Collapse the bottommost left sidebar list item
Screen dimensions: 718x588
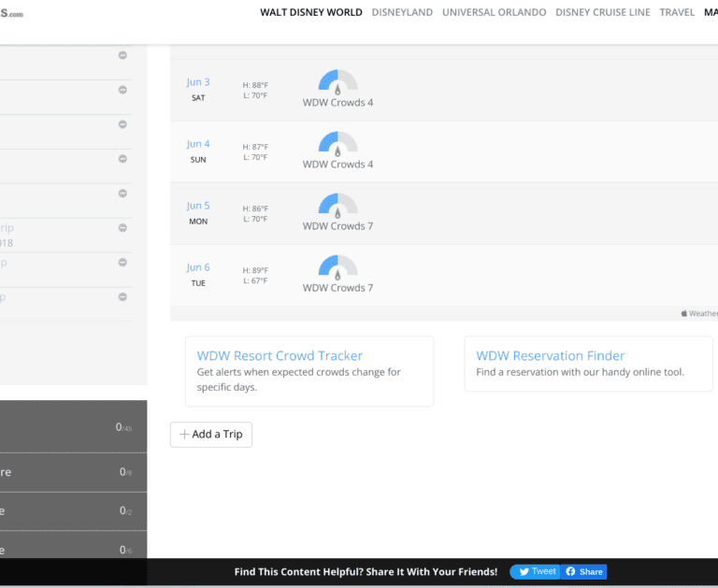click(x=122, y=297)
